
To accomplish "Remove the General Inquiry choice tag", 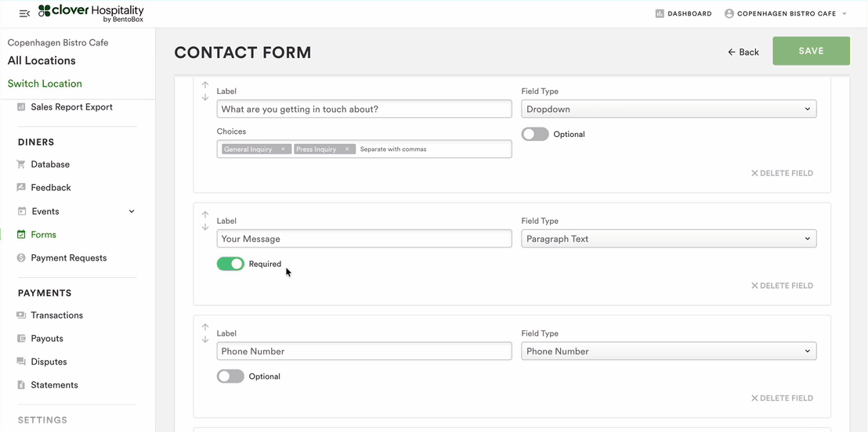I will pos(283,149).
